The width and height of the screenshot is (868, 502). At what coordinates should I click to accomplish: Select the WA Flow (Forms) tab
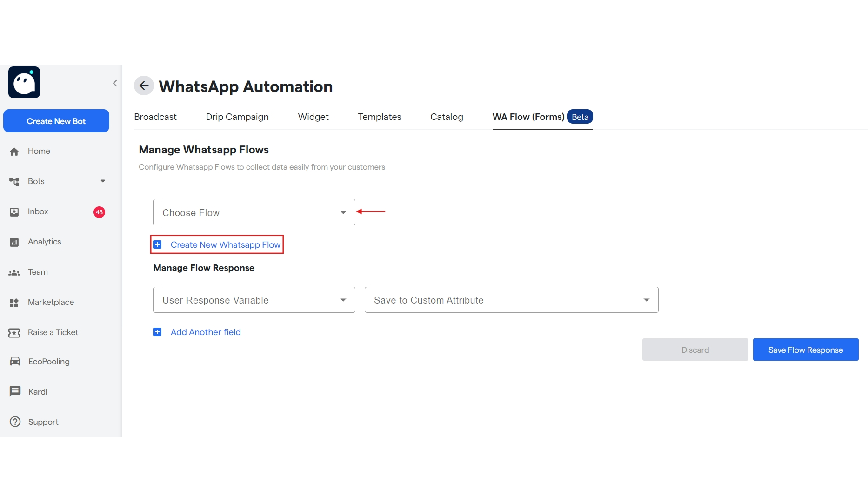click(x=528, y=117)
